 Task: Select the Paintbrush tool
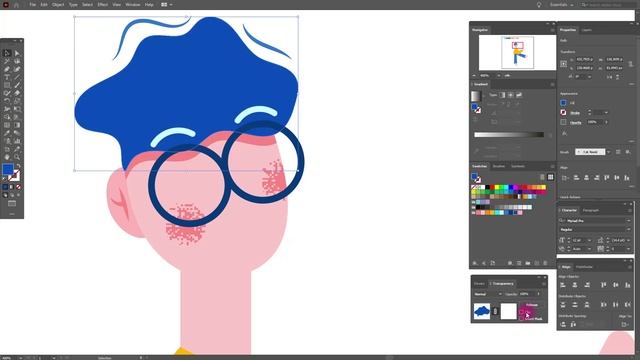pos(17,85)
